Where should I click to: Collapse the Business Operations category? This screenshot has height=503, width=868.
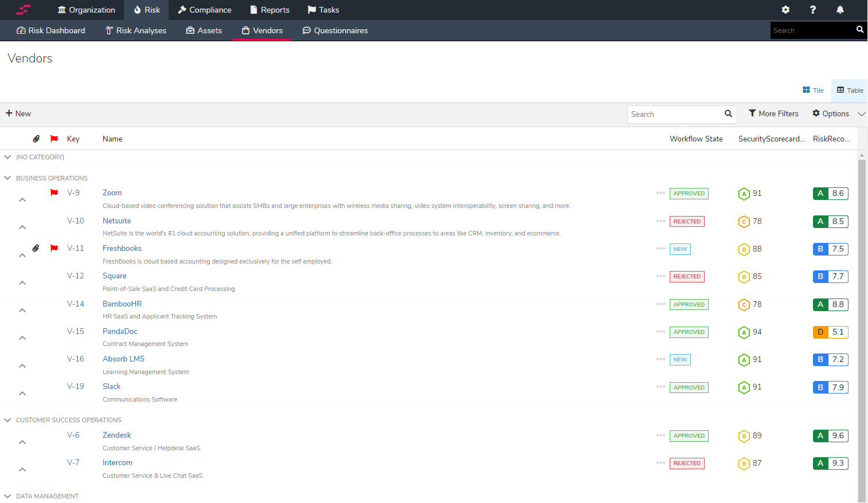7,178
